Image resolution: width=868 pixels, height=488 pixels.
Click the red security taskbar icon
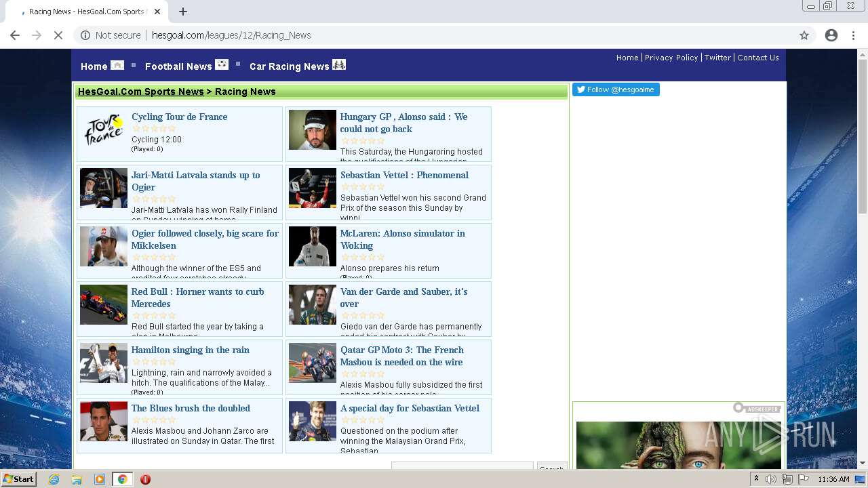145,479
